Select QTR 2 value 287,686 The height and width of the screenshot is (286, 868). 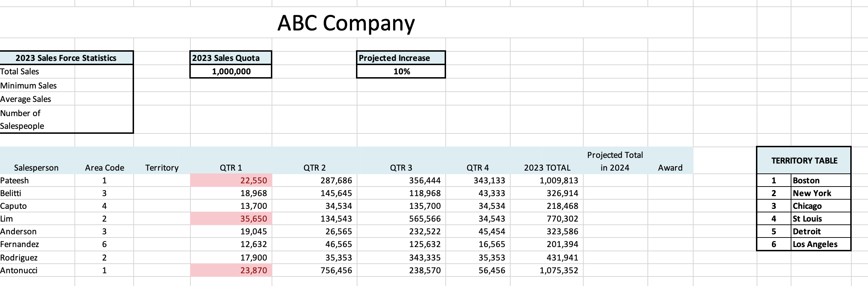coord(315,181)
